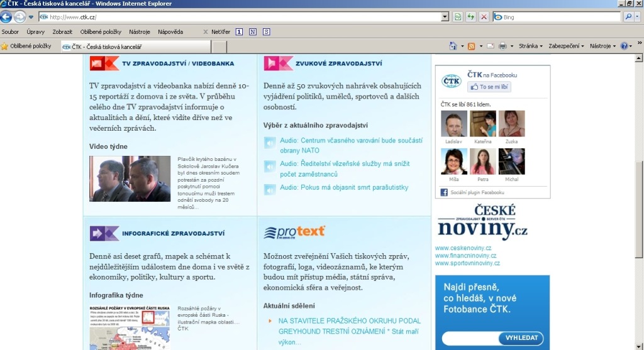Click the red Stop loading X icon
The width and height of the screenshot is (644, 350).
click(484, 17)
